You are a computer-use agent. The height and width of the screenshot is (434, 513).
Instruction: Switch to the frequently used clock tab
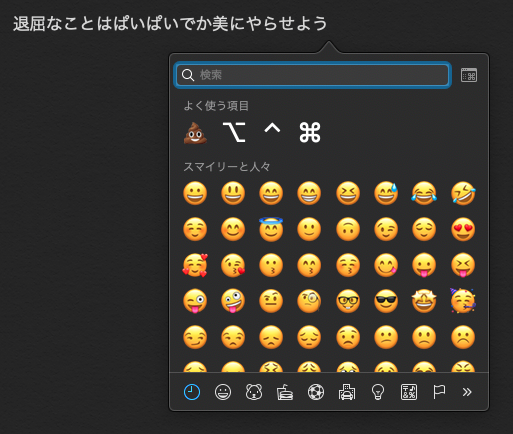pos(192,392)
